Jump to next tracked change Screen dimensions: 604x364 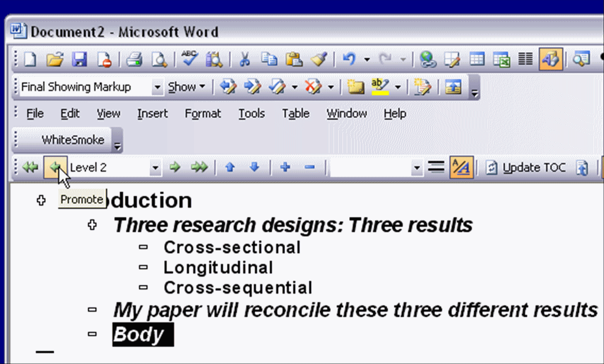(252, 87)
